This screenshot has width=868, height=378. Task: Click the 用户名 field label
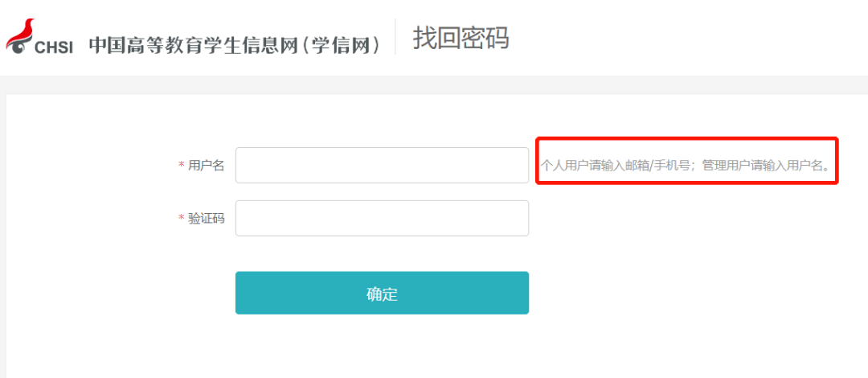click(207, 165)
